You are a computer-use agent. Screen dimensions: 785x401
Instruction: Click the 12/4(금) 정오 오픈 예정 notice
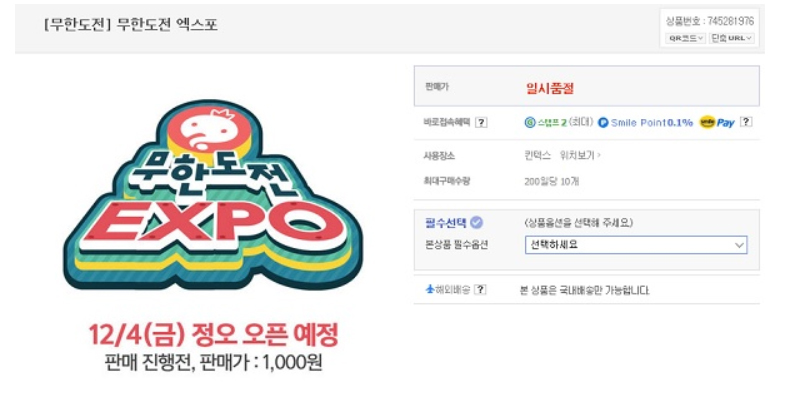click(x=212, y=333)
